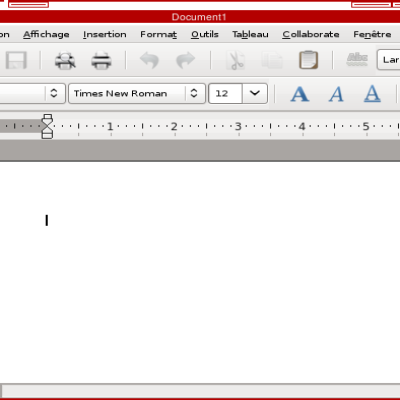Viewport: 400px width, 400px height.
Task: Click the Print icon
Action: pyautogui.click(x=101, y=60)
